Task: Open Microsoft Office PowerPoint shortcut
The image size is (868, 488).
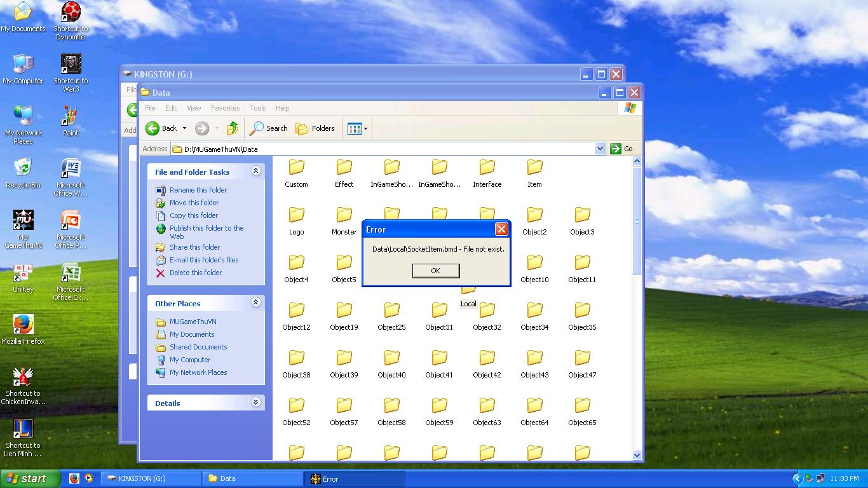Action: [x=71, y=229]
